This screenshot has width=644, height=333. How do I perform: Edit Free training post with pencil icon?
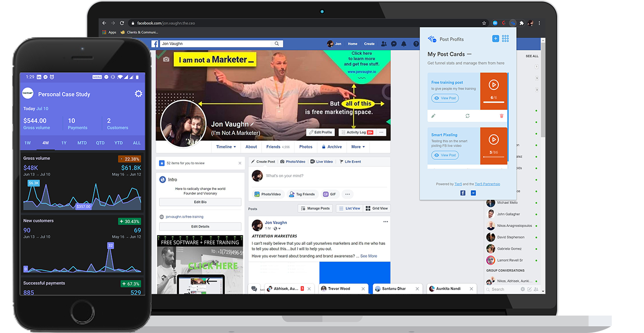click(x=433, y=116)
